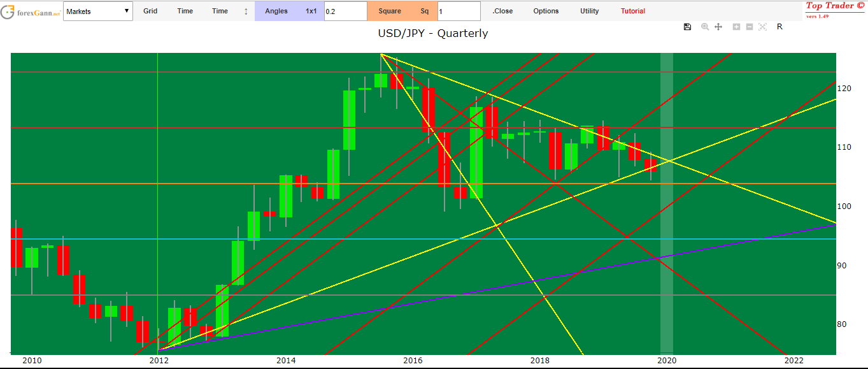Open the Square menu
The image size is (868, 369).
coord(390,11)
